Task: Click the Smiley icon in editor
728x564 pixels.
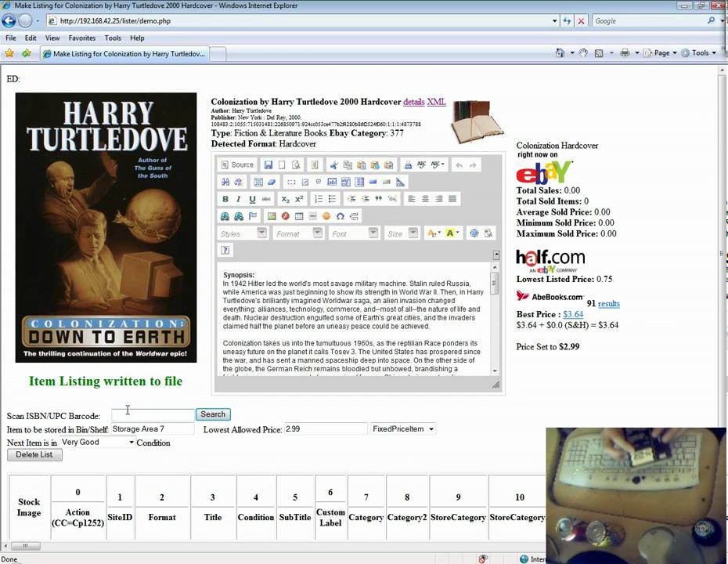Action: pos(326,216)
